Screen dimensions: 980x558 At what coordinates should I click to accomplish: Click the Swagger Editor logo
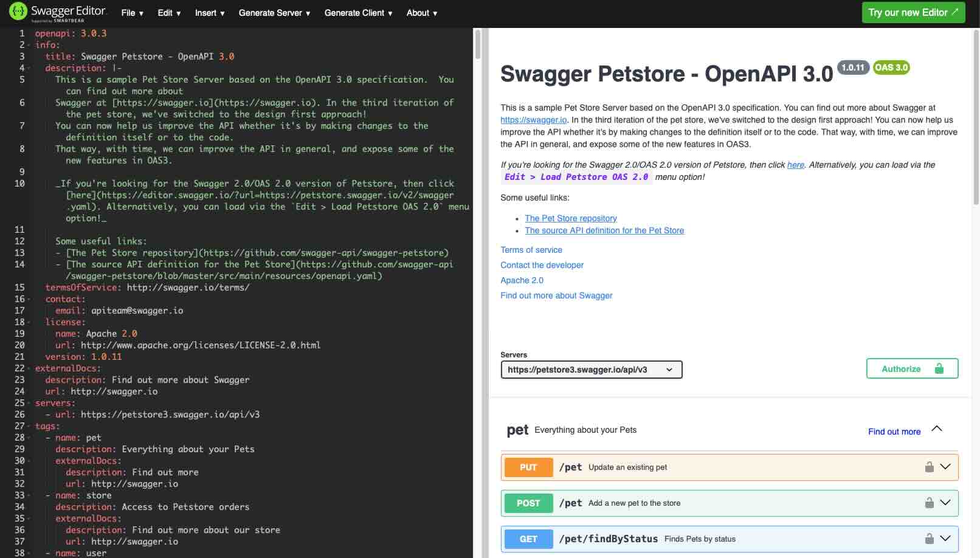click(58, 12)
